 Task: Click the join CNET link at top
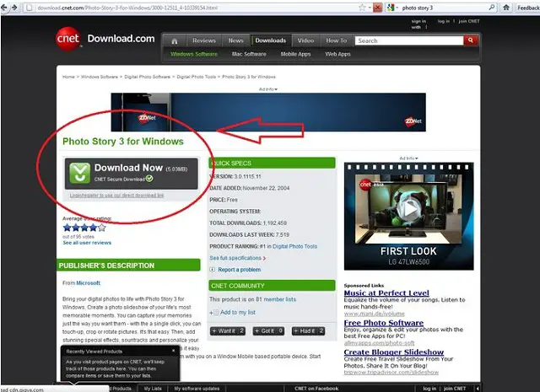click(469, 21)
